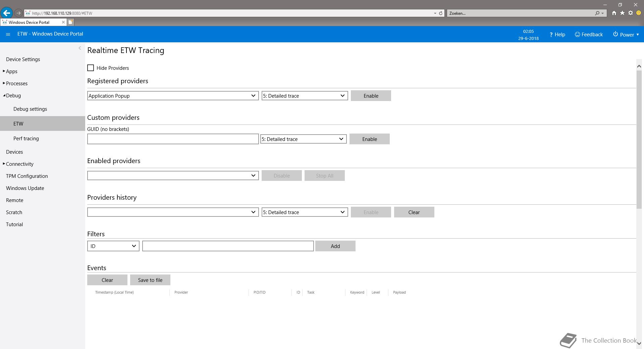Screen dimensions: 644x349
Task: Open the custom providers trace level dropdown
Action: (303, 139)
